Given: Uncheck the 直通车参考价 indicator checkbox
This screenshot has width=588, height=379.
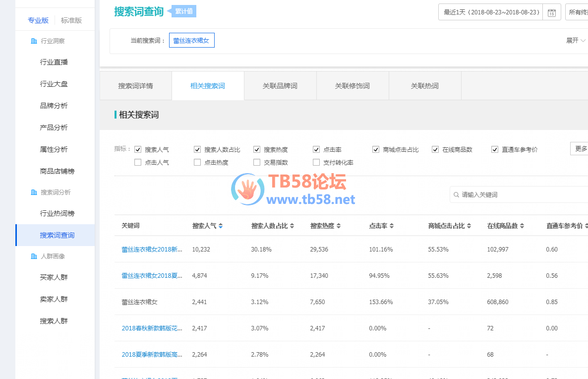Looking at the screenshot, I should 495,149.
